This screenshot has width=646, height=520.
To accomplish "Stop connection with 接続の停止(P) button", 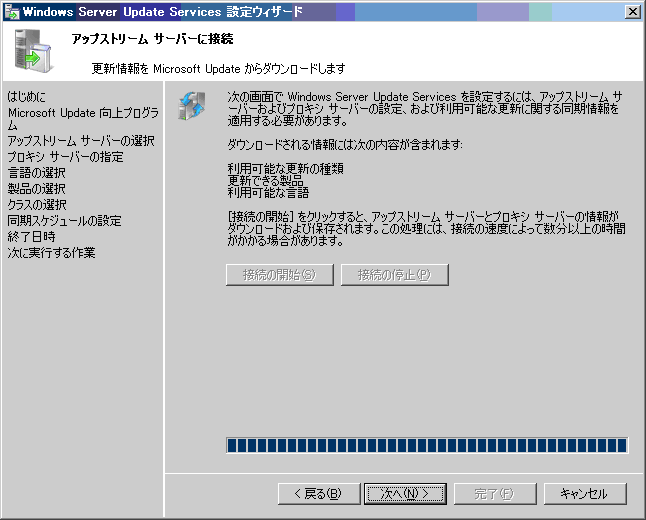I will tap(395, 275).
